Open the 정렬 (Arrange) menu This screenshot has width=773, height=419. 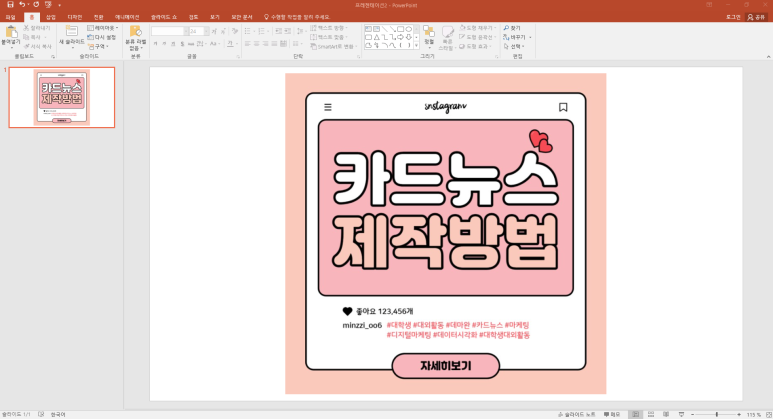tap(429, 36)
